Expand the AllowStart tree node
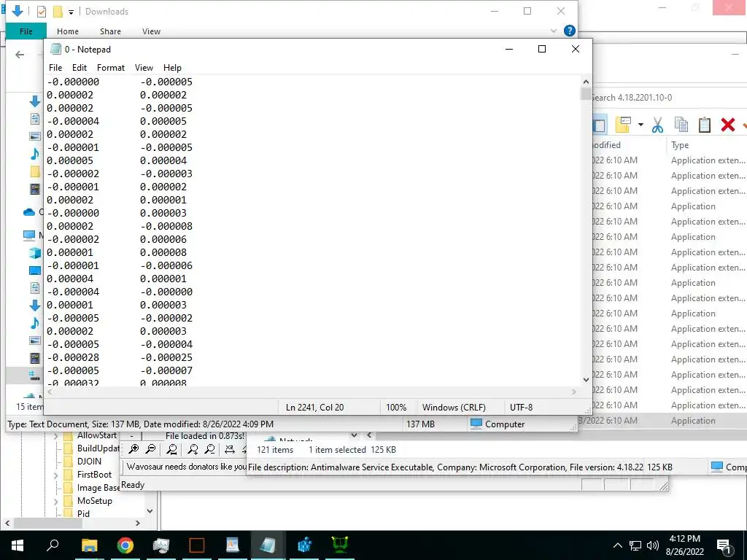747x560 pixels. pyautogui.click(x=55, y=436)
